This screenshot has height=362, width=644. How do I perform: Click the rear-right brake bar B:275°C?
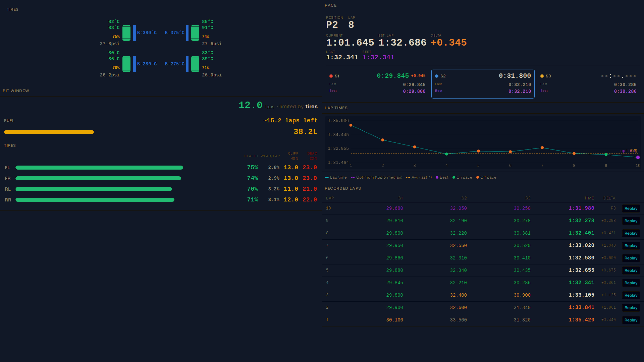coord(187,64)
